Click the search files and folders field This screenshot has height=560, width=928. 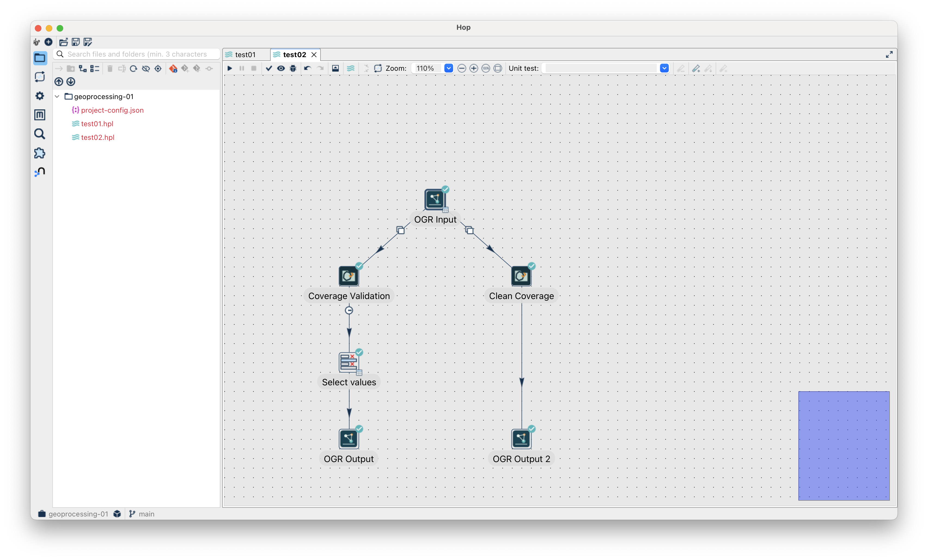pyautogui.click(x=137, y=54)
